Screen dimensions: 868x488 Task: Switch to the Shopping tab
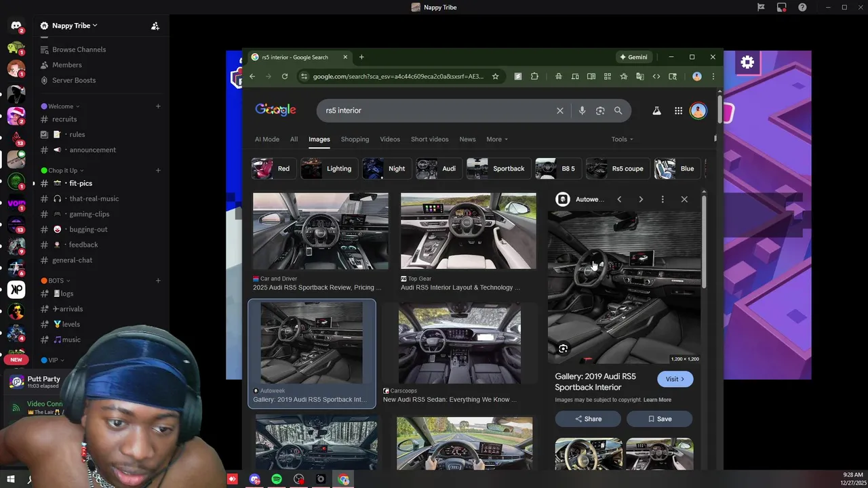(x=355, y=140)
